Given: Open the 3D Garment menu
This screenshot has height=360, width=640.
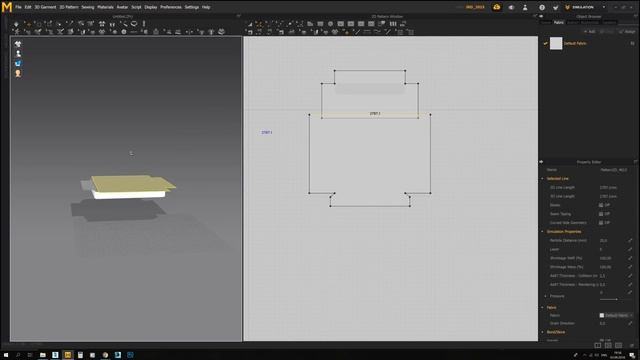Looking at the screenshot, I should [x=45, y=7].
